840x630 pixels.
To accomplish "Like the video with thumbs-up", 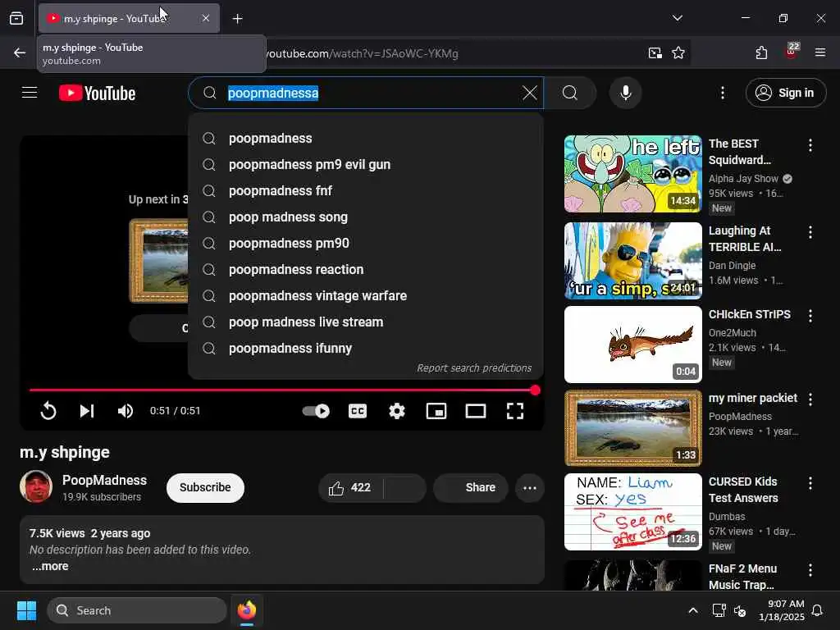I will coord(350,488).
